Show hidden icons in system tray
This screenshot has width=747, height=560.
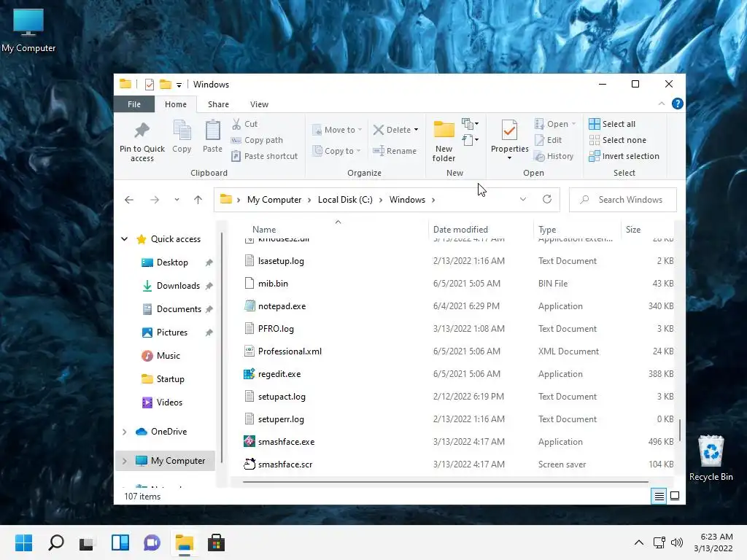coord(639,542)
